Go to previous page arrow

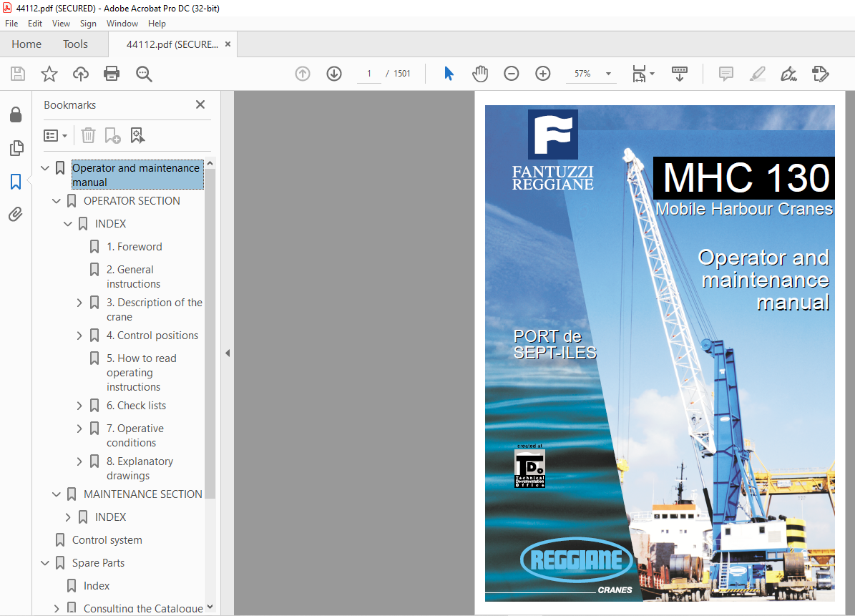pyautogui.click(x=303, y=74)
